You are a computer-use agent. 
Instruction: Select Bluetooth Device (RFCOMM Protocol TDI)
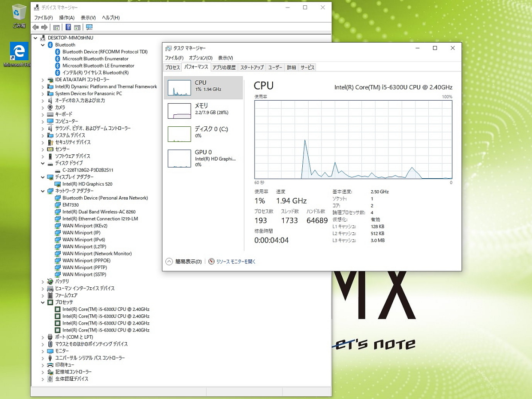105,52
